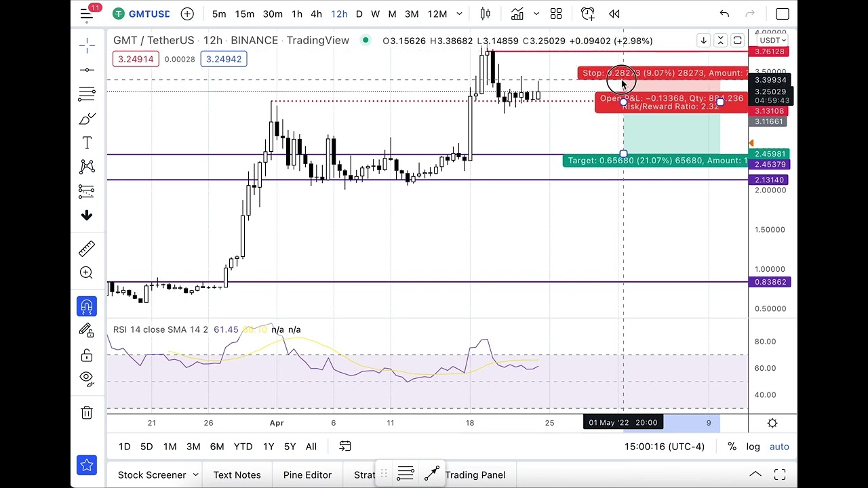
Task: Maximize the chart pane
Action: tap(737, 41)
